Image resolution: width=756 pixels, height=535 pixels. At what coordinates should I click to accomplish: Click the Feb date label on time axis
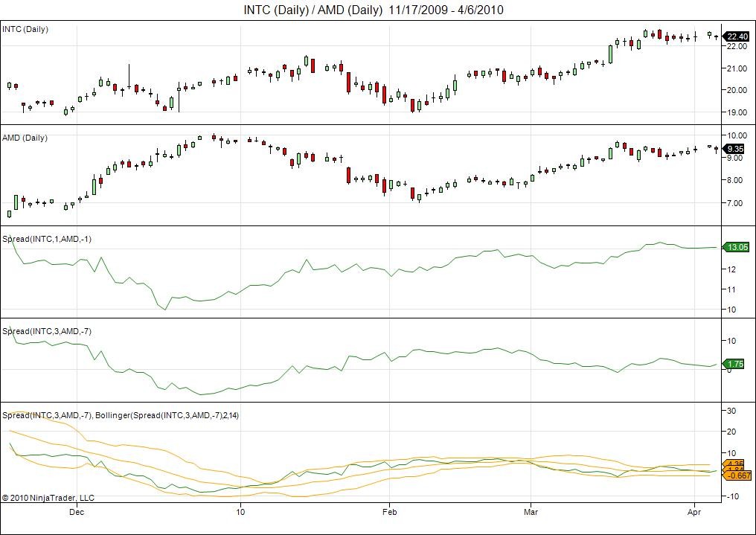(389, 512)
